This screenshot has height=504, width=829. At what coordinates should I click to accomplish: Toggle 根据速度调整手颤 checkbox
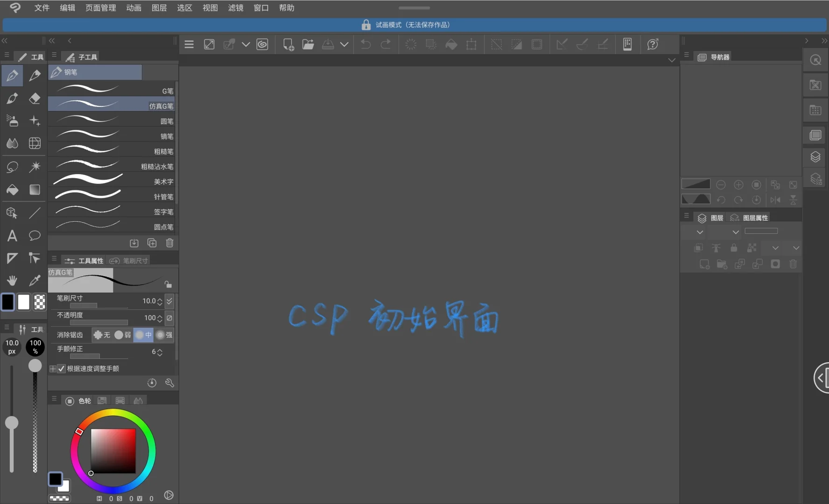coord(62,369)
